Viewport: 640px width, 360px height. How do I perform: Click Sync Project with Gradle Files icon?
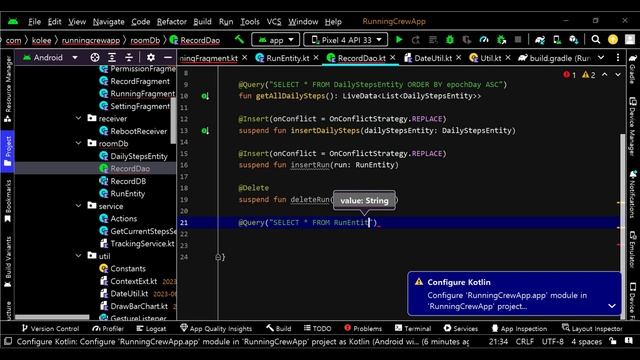point(540,40)
